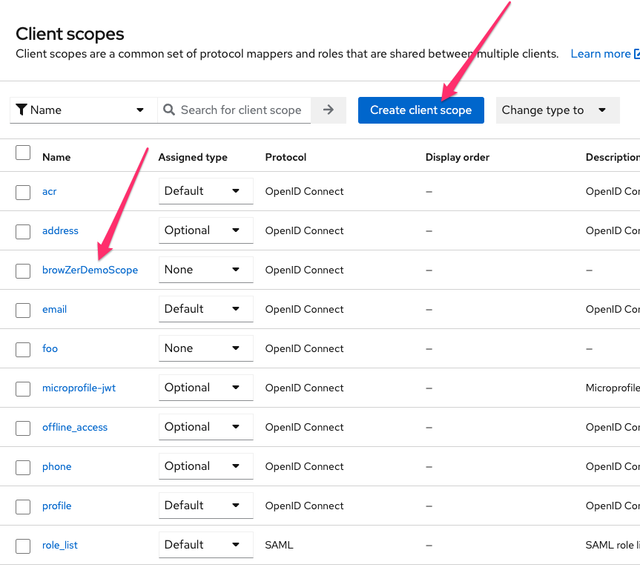
Task: Toggle the select-all checkbox in table header
Action: 23,153
